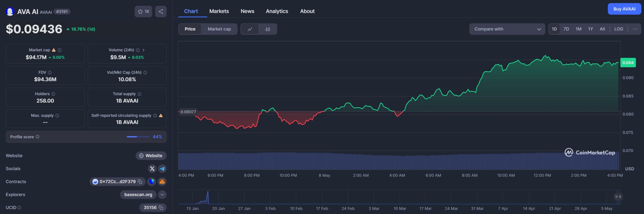Copy the contract address 0x72Cc...d2F379
The height and width of the screenshot is (214, 644).
click(x=140, y=181)
